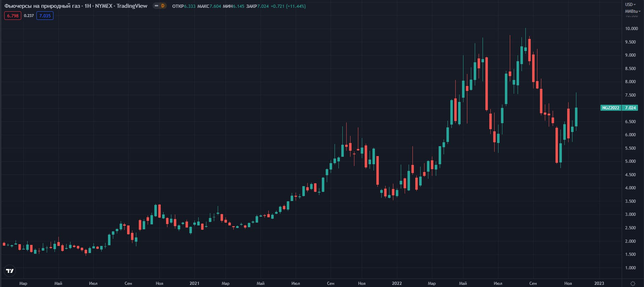Click the 8.000 price scale label
644x287 pixels.
631,82
